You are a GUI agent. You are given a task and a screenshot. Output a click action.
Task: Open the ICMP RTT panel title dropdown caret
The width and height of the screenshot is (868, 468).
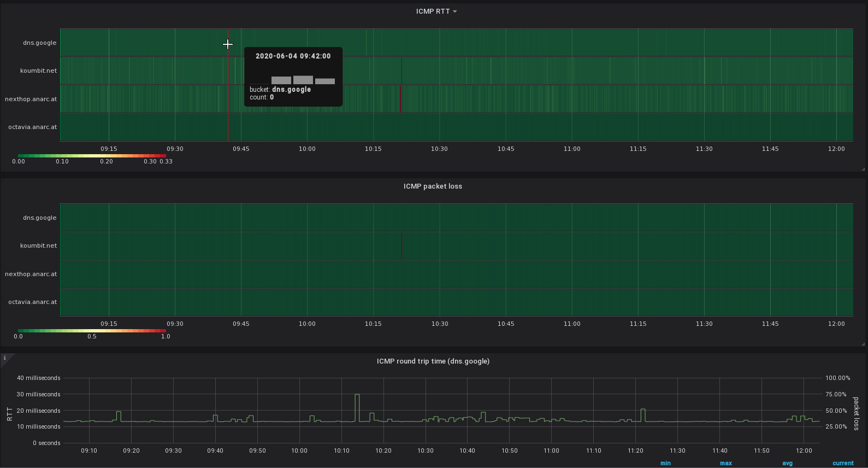455,11
